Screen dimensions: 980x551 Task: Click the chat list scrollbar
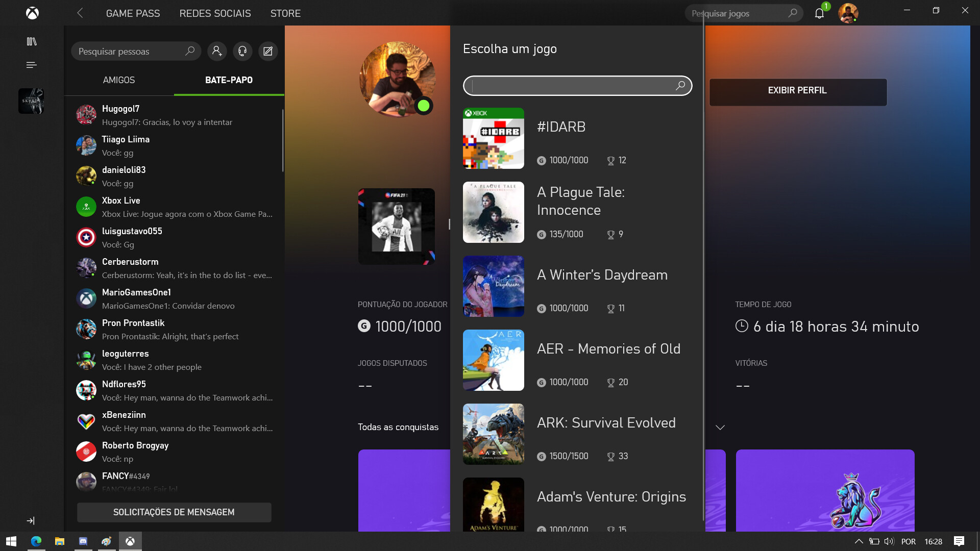pyautogui.click(x=282, y=140)
